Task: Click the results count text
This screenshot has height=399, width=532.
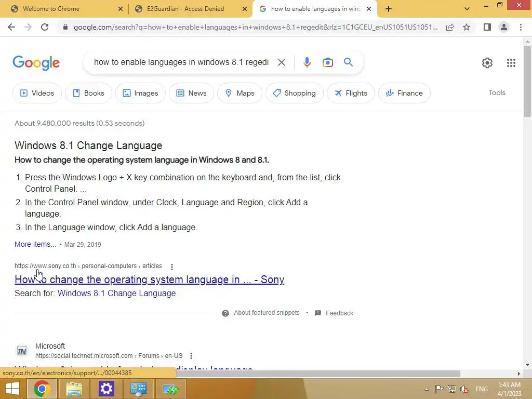Action: click(79, 123)
